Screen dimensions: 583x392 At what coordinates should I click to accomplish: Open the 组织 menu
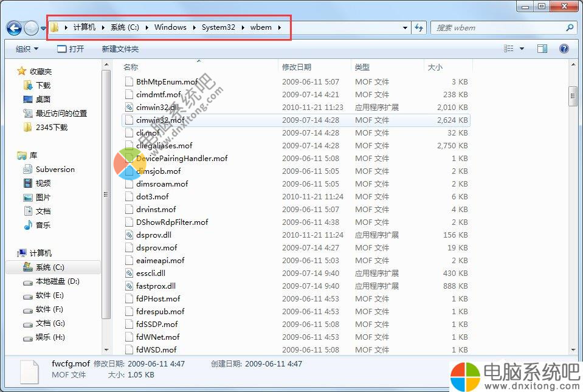[27, 49]
